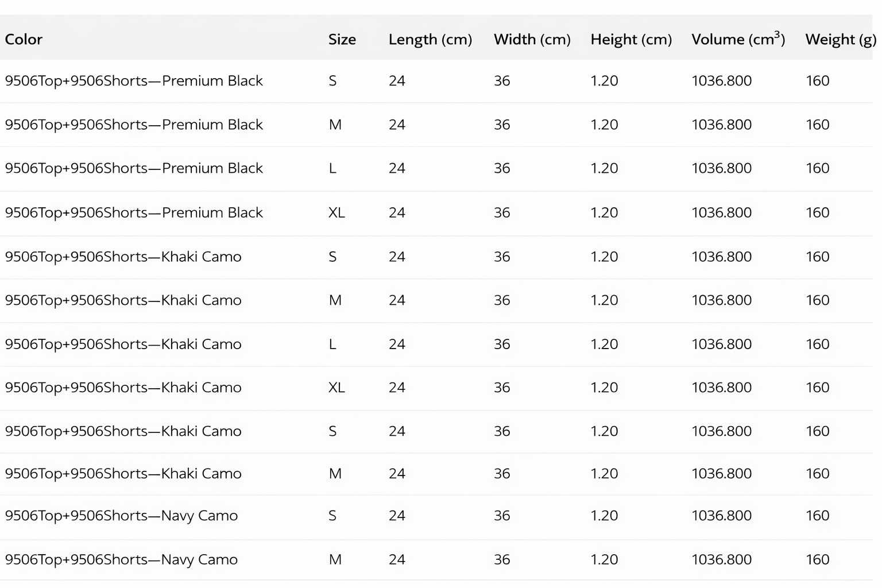The image size is (882, 588).
Task: Click color name in Navy Camo size S row
Action: point(121,516)
